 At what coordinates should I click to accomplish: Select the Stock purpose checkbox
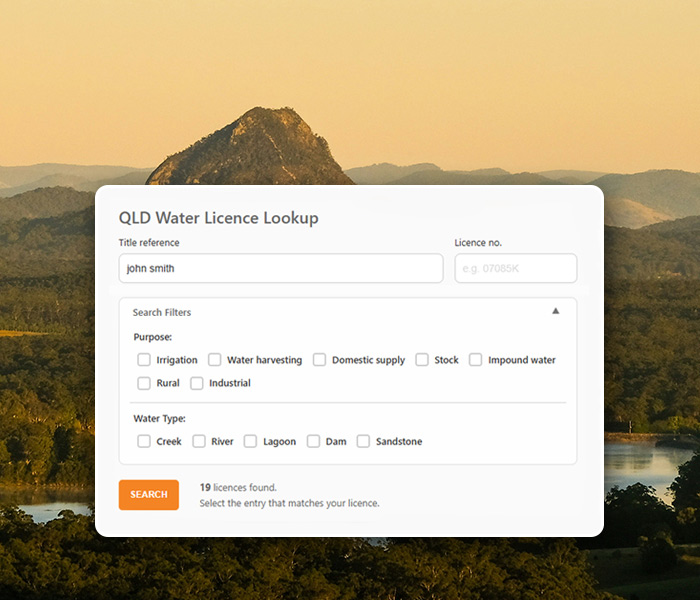pos(422,360)
